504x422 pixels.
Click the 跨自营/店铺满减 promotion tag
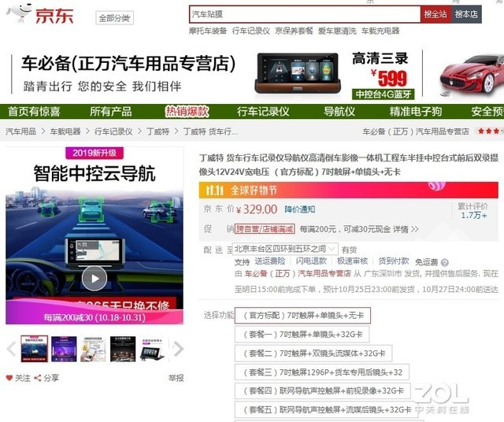click(x=265, y=229)
